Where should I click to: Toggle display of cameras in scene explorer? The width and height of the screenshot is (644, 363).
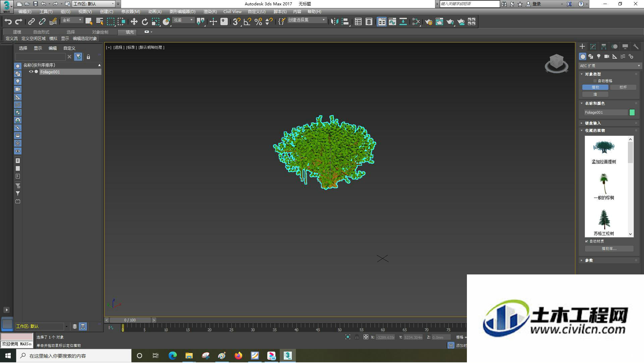tap(18, 89)
